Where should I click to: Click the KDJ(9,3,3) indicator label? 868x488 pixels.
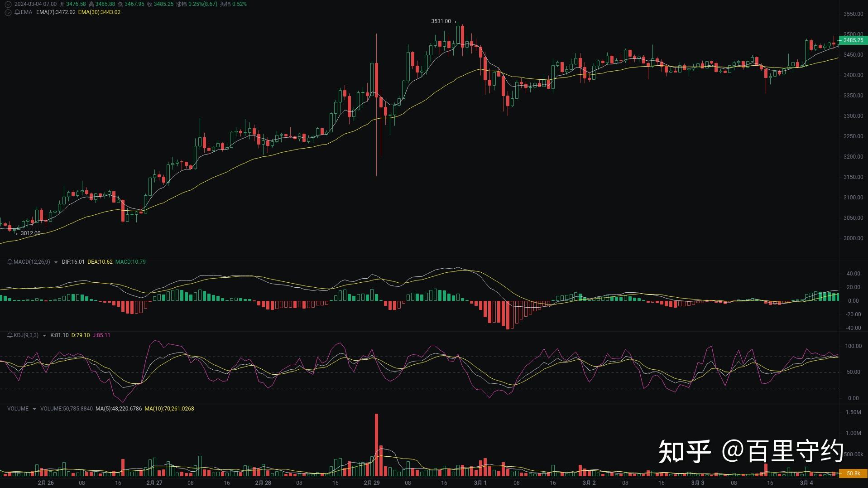[x=26, y=335]
